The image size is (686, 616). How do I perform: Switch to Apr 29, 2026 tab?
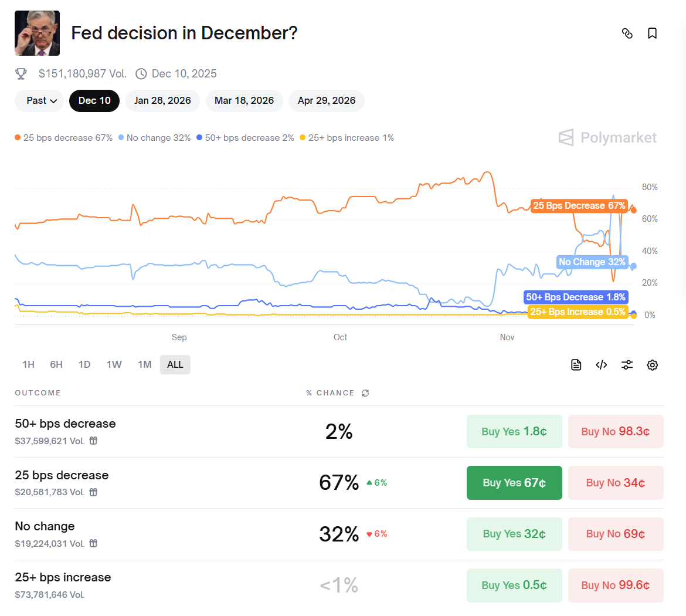click(x=326, y=101)
